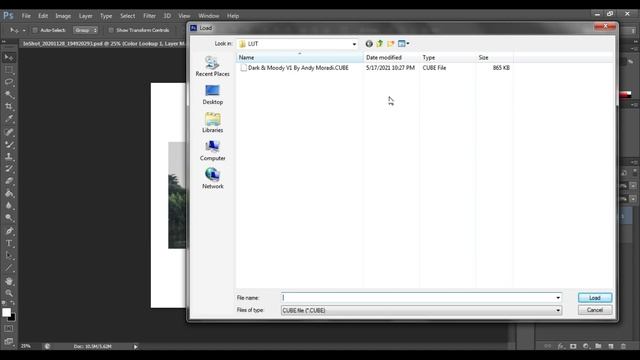The height and width of the screenshot is (360, 640).
Task: Open Computer in places bar
Action: [x=212, y=151]
